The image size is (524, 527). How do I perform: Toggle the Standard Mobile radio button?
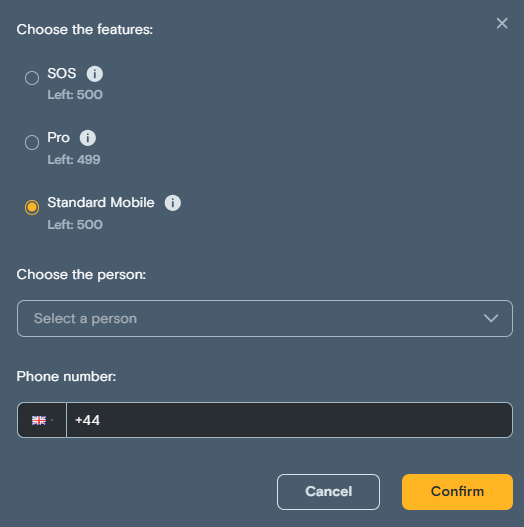pyautogui.click(x=32, y=207)
